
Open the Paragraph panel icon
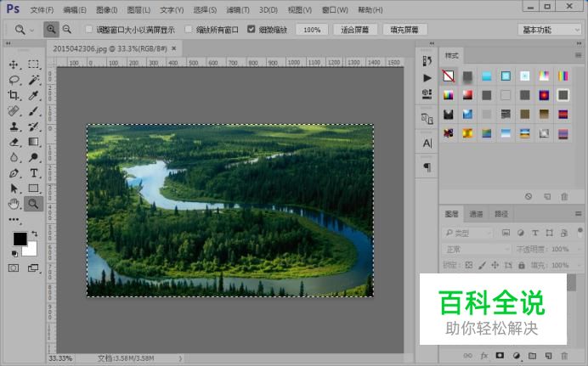click(x=427, y=167)
